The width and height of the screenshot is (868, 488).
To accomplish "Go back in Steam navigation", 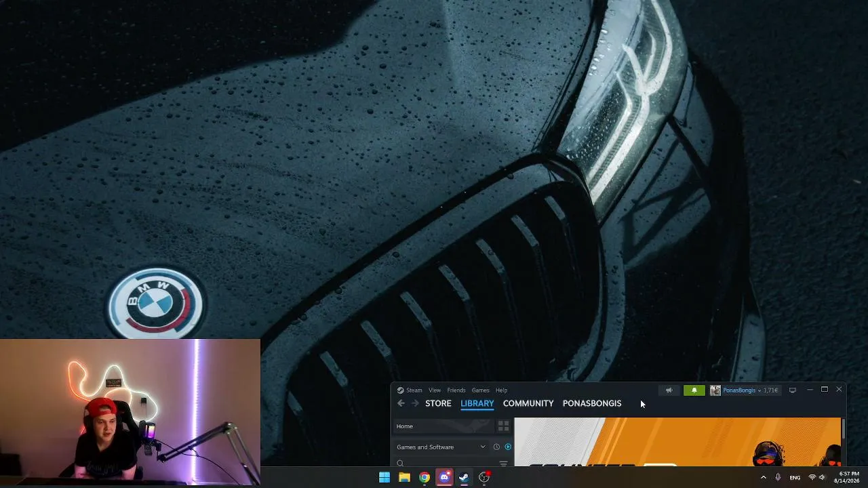I will pyautogui.click(x=401, y=403).
